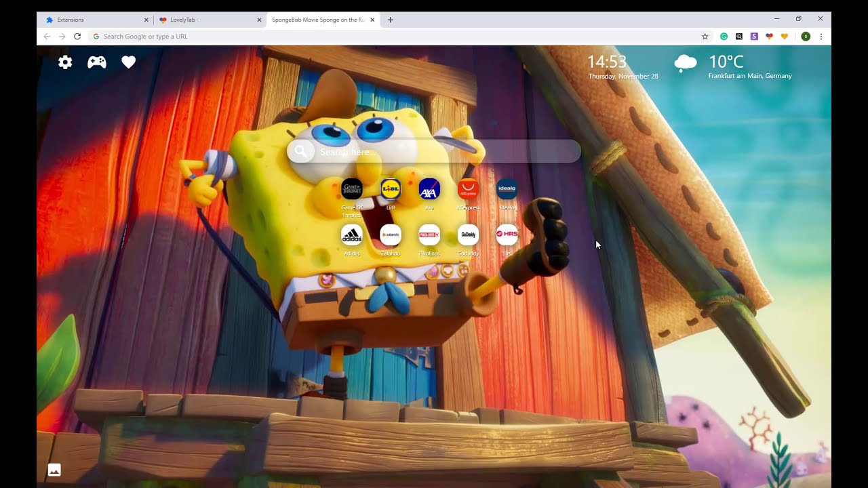Open the games controller icon
Screen dimensions: 868x488
click(x=97, y=62)
